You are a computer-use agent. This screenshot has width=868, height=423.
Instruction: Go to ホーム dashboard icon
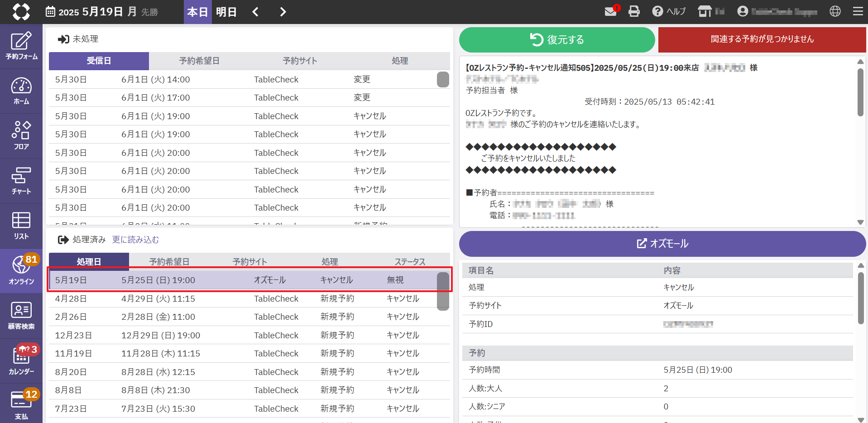point(21,91)
